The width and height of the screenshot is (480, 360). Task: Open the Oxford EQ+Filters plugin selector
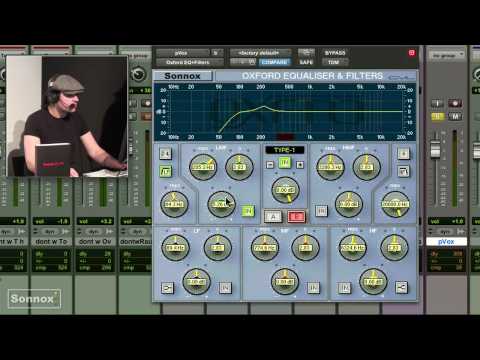tap(189, 62)
